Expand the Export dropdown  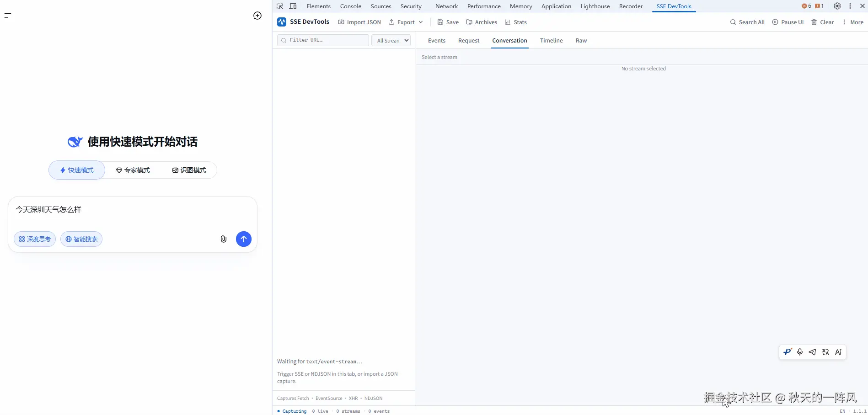(406, 22)
